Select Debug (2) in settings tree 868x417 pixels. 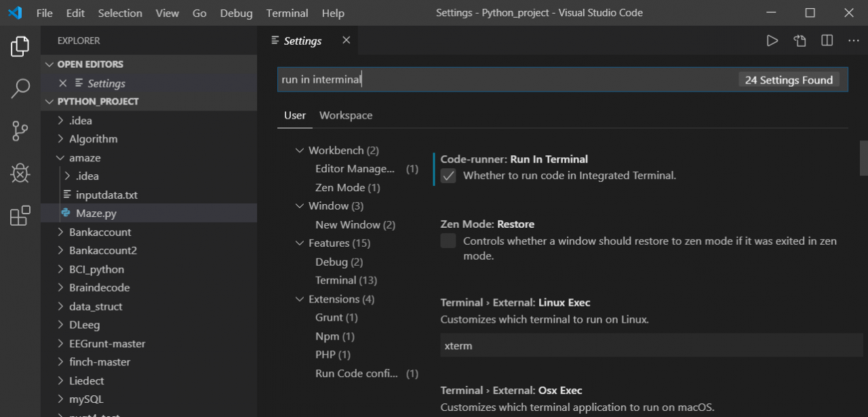click(x=339, y=262)
